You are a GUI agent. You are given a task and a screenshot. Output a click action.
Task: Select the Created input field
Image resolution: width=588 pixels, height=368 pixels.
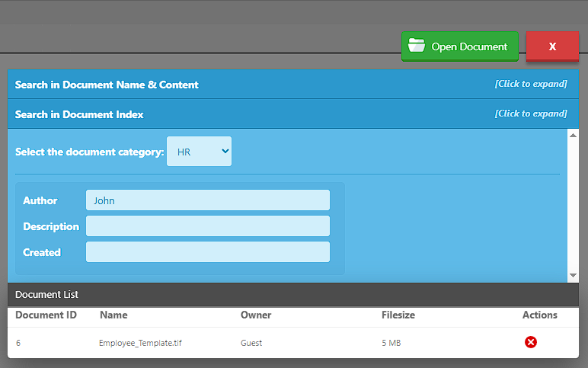[x=207, y=252]
